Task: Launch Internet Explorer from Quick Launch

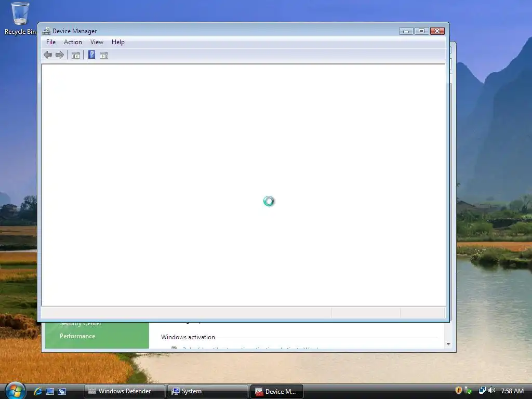Action: pos(38,391)
